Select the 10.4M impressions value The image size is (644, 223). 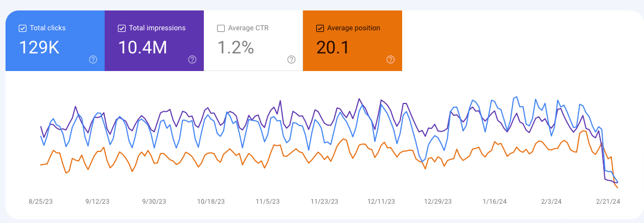pos(143,48)
